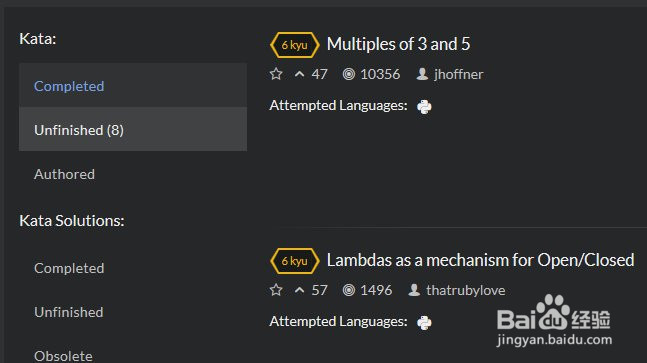This screenshot has height=363, width=647.
Task: Open author profile thatrubylove
Action: pos(465,290)
